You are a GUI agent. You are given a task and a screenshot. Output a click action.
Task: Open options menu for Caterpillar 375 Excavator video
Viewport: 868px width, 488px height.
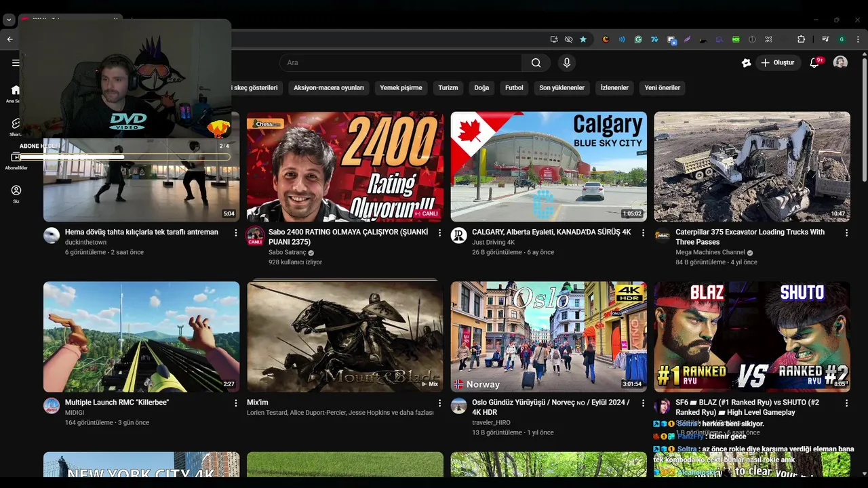[x=846, y=232]
